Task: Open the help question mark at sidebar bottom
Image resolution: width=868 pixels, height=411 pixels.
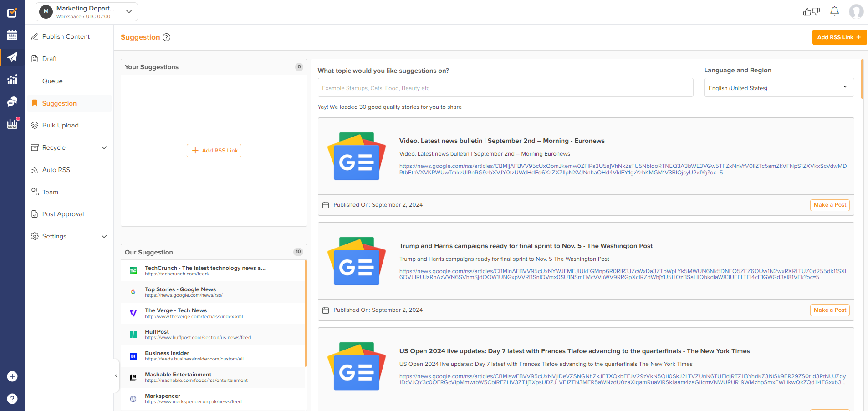Action: (12, 399)
